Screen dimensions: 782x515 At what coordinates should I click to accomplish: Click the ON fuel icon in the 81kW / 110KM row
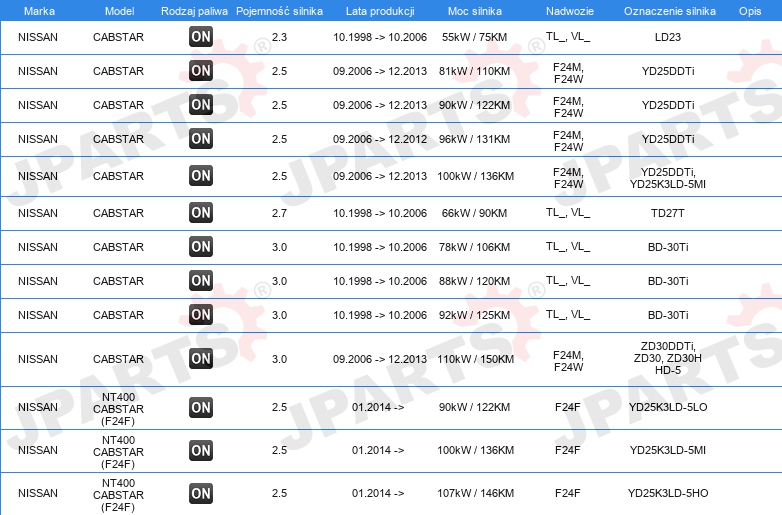201,70
